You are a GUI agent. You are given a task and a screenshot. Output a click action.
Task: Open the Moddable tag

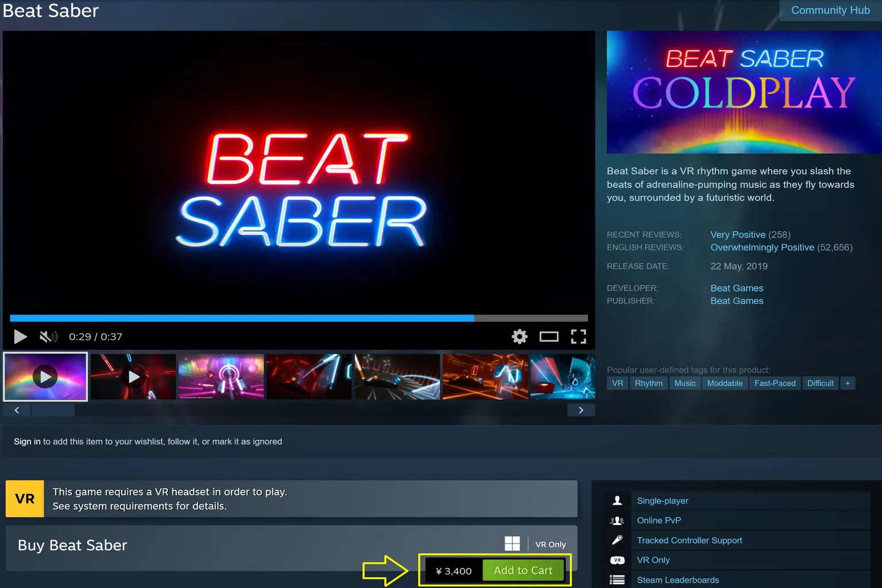pyautogui.click(x=724, y=383)
